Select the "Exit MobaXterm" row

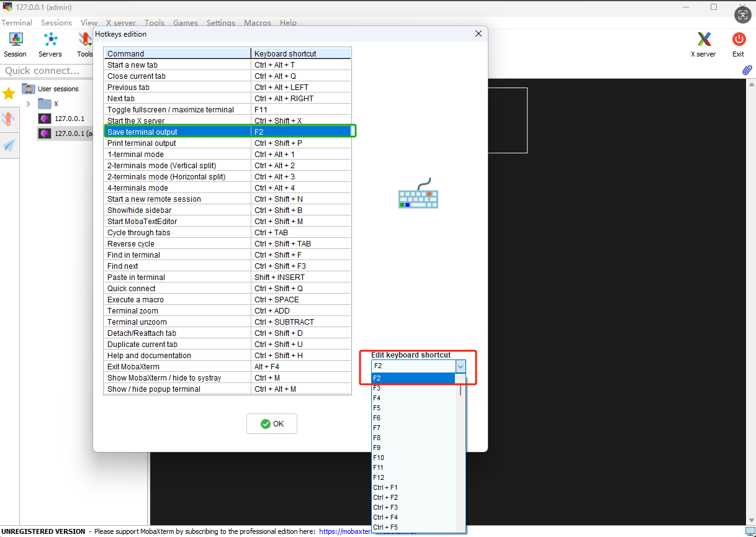pos(227,366)
